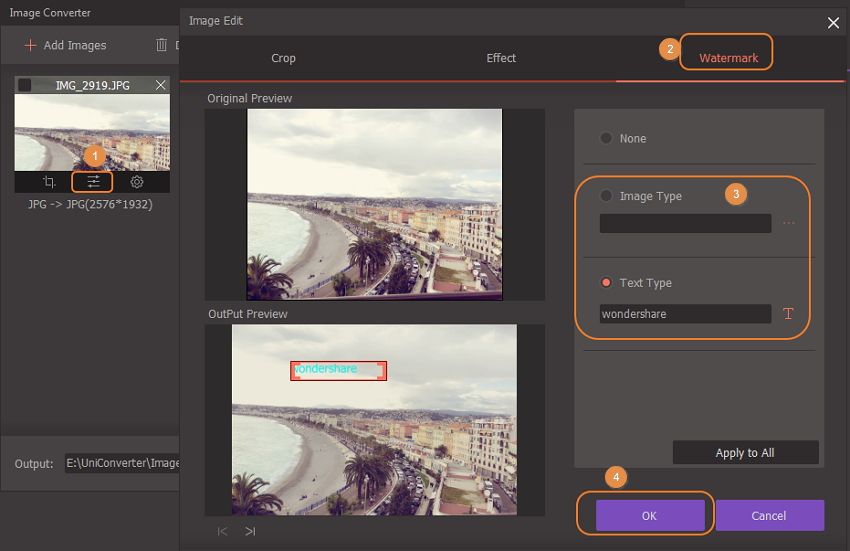Viewport: 850px width, 551px height.
Task: Tick the checkbox on IMG_2919.JPG thumbnail
Action: pyautogui.click(x=25, y=86)
